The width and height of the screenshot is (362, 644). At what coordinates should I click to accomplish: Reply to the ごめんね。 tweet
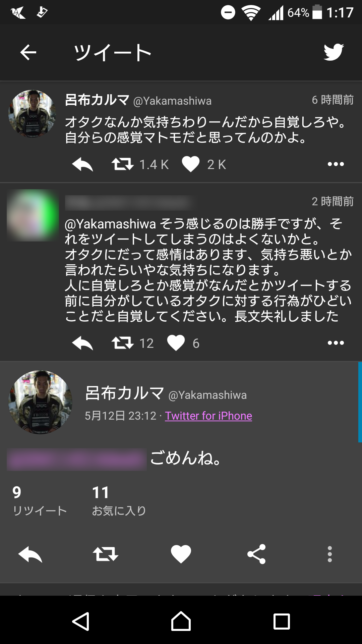(x=30, y=554)
